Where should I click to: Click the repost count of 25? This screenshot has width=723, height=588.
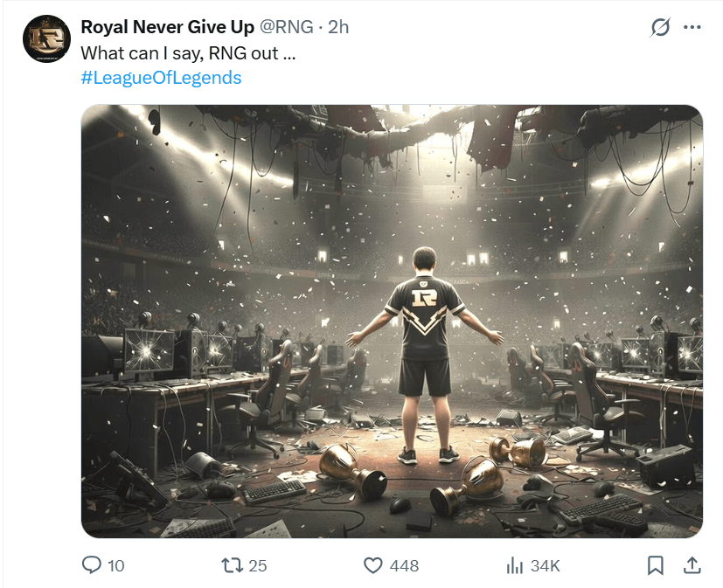click(x=257, y=566)
